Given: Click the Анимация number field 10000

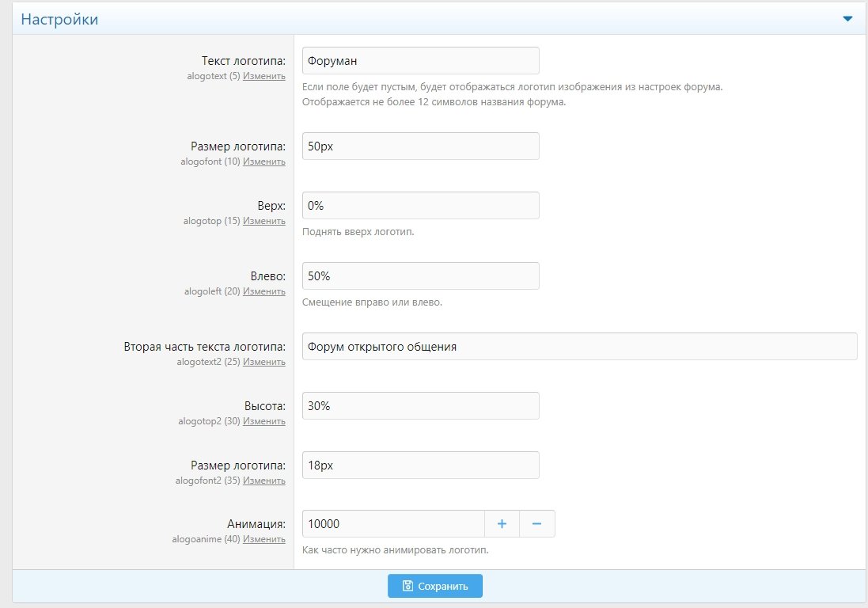Looking at the screenshot, I should coord(393,523).
